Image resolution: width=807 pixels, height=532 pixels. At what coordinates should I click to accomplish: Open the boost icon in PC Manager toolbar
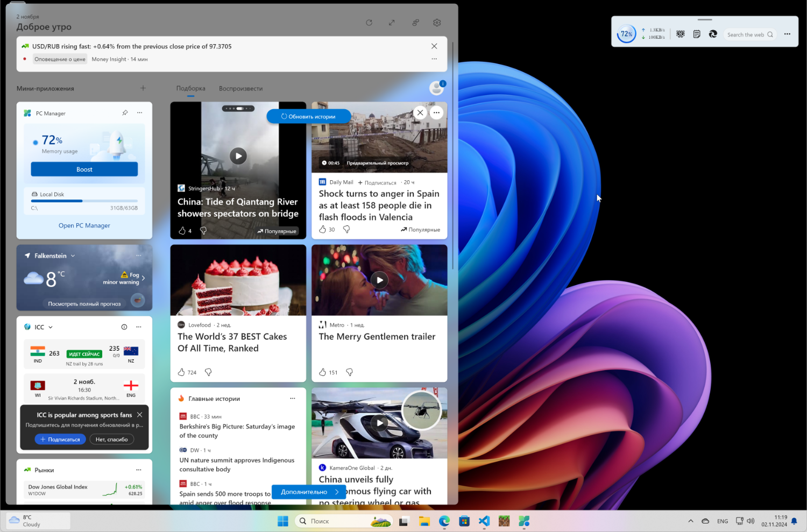tap(681, 34)
